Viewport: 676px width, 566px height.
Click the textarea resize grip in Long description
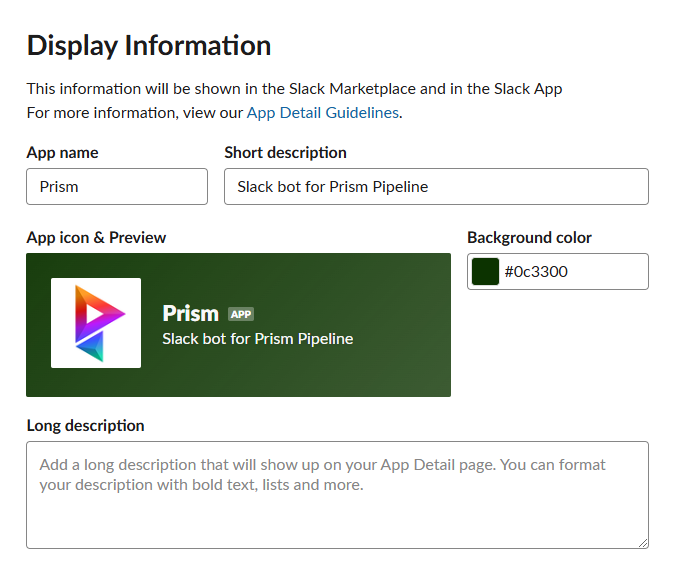(643, 543)
